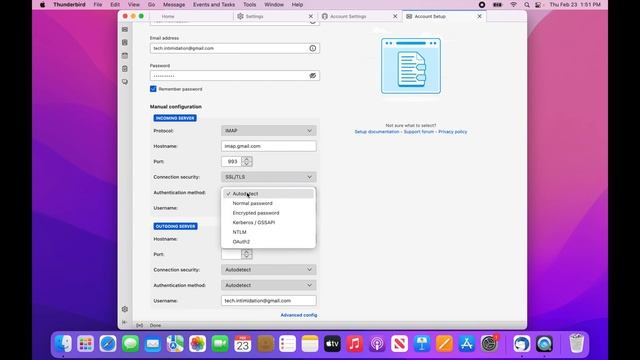Open the Privacy policy link
This screenshot has width=640, height=360.
point(453,132)
